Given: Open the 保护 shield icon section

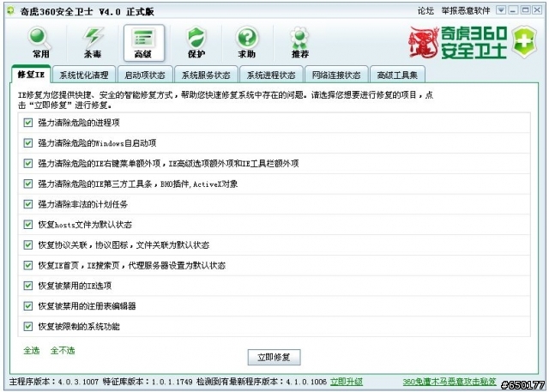Looking at the screenshot, I should click(x=196, y=43).
